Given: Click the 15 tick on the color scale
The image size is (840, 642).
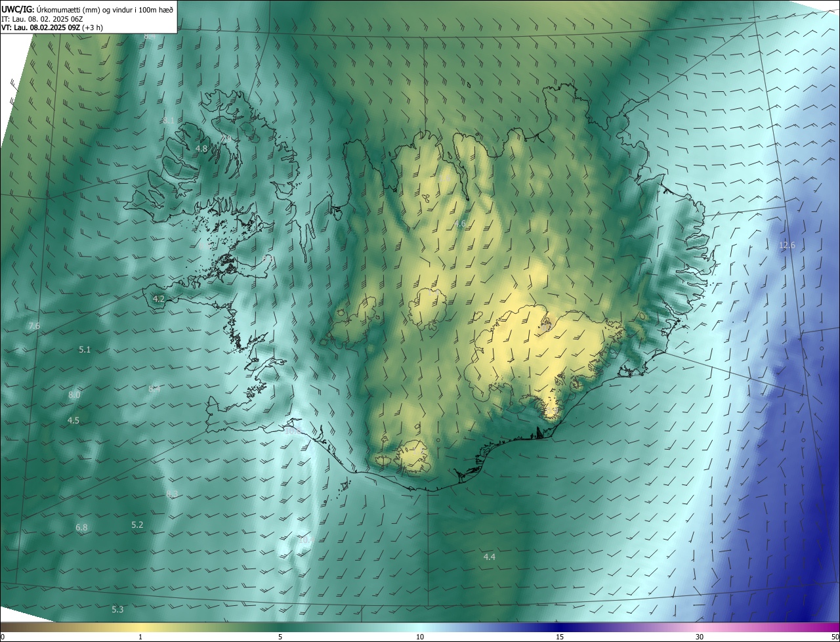Looking at the screenshot, I should 560,637.
